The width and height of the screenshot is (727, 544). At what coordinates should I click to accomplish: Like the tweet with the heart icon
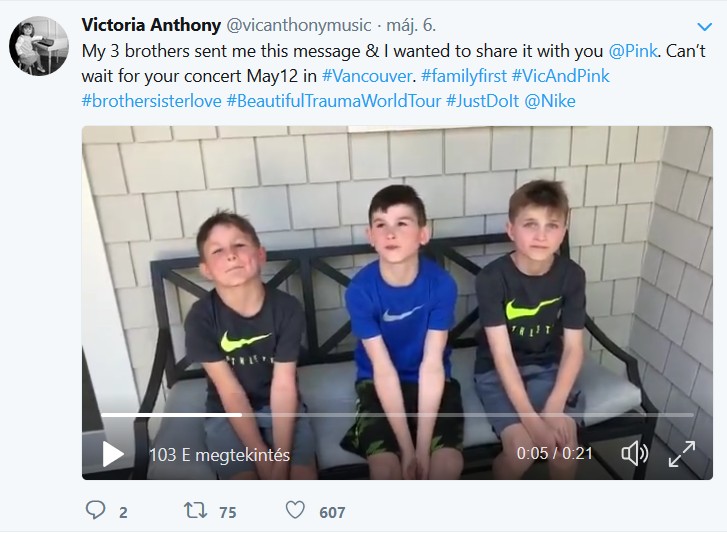click(295, 510)
